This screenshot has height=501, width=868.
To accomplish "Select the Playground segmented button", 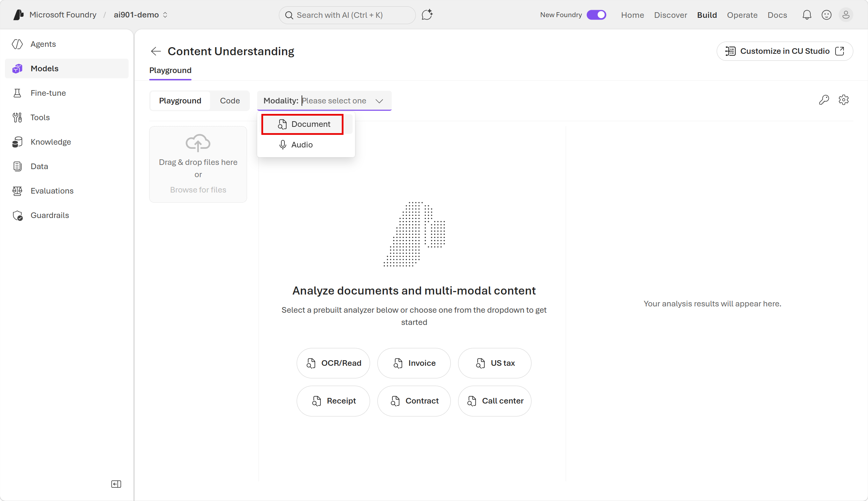I will point(180,101).
